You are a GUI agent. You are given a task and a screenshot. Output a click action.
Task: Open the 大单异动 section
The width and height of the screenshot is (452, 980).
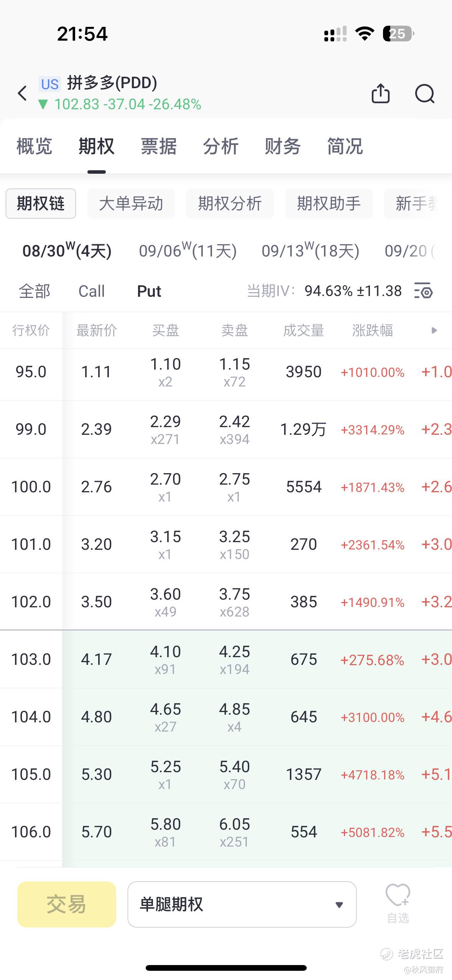(131, 204)
